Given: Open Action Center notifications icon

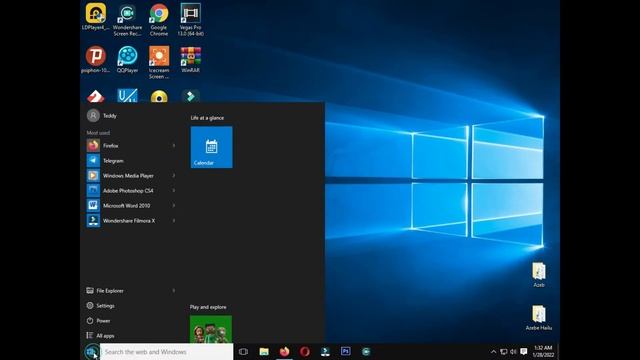Looking at the screenshot, I should click(x=524, y=352).
